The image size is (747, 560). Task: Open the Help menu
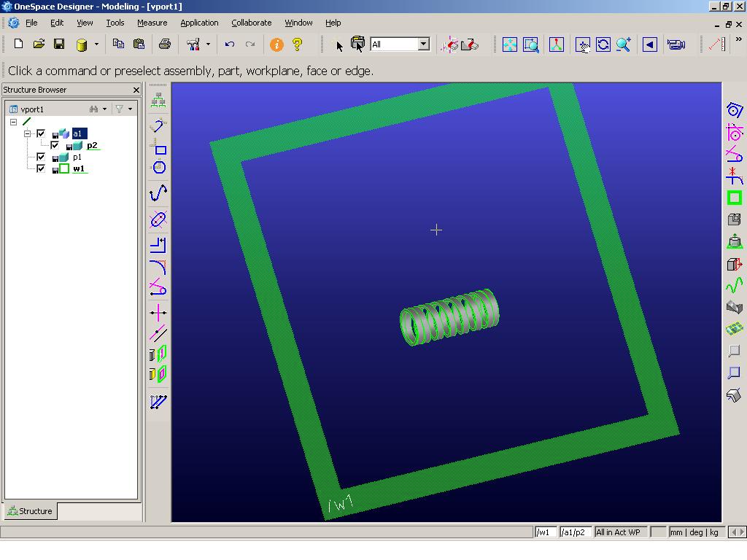coord(333,23)
